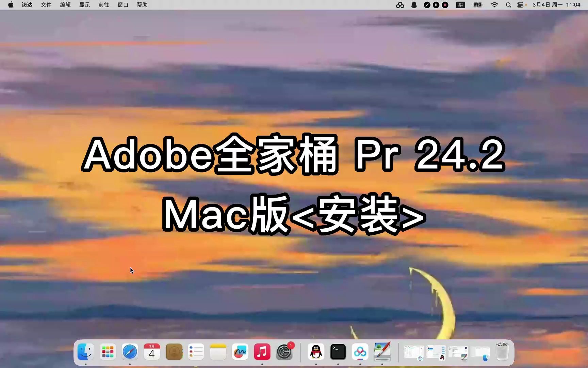Restore minimized Finder window thumbnail

pyautogui.click(x=480, y=353)
